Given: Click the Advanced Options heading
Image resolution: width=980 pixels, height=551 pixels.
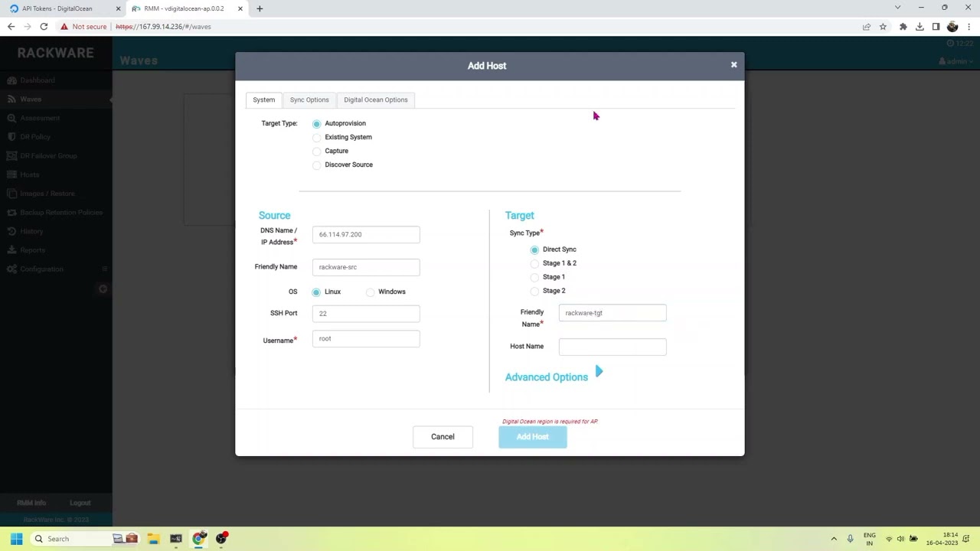Looking at the screenshot, I should coord(547,377).
